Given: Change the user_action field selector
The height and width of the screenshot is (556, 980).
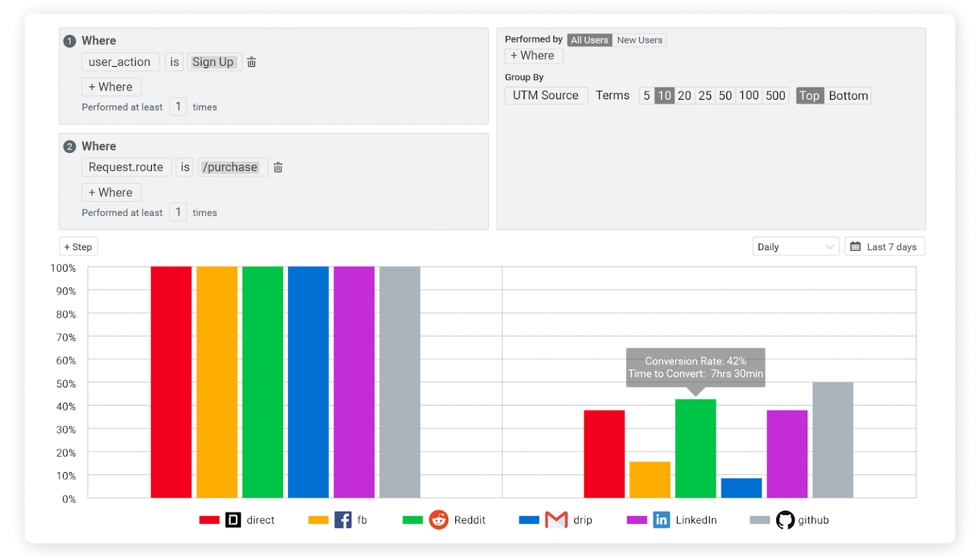Looking at the screenshot, I should click(120, 62).
